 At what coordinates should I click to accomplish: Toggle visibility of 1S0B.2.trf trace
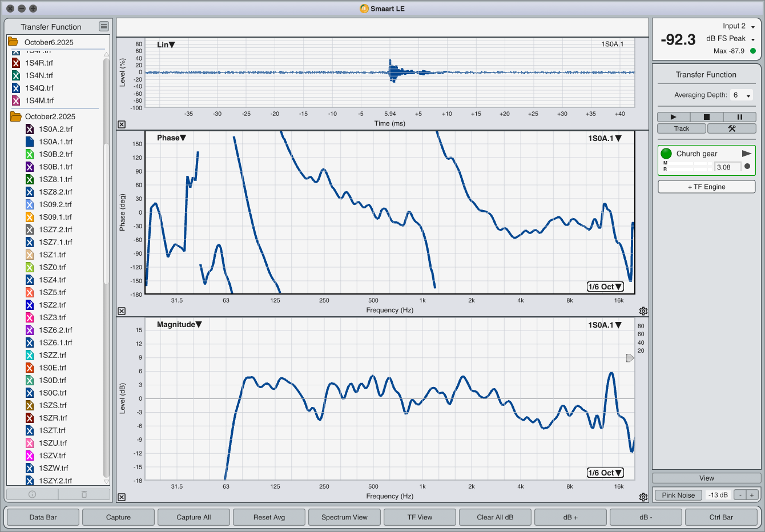30,154
